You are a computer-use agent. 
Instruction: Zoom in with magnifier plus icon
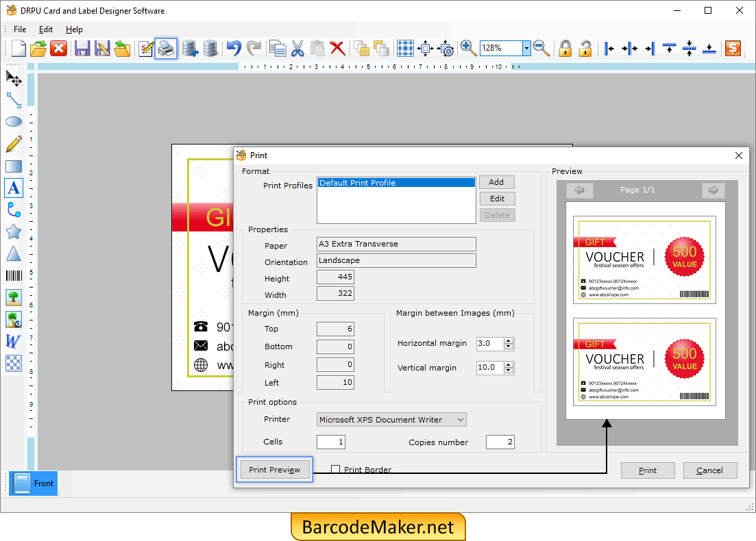click(x=468, y=48)
